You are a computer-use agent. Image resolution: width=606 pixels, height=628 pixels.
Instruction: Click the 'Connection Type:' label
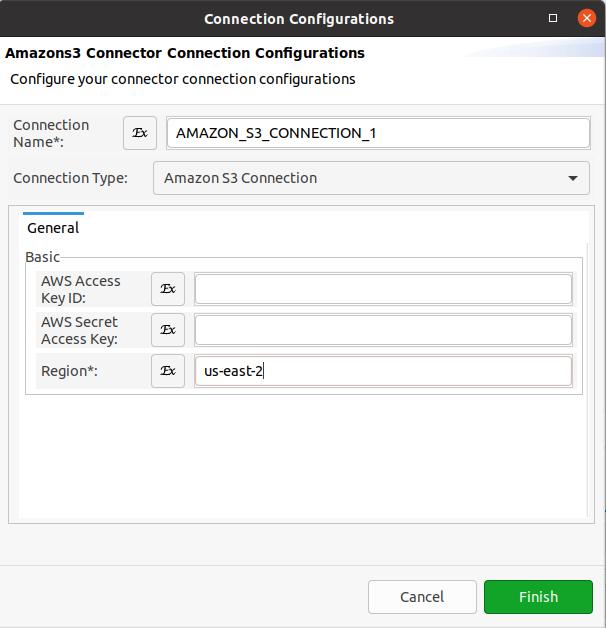pyautogui.click(x=70, y=178)
